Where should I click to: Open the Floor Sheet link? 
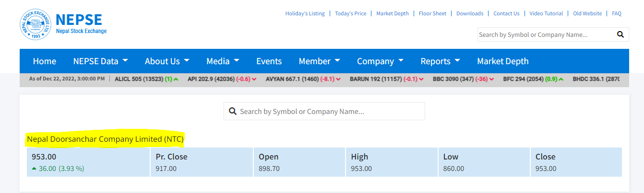(432, 13)
